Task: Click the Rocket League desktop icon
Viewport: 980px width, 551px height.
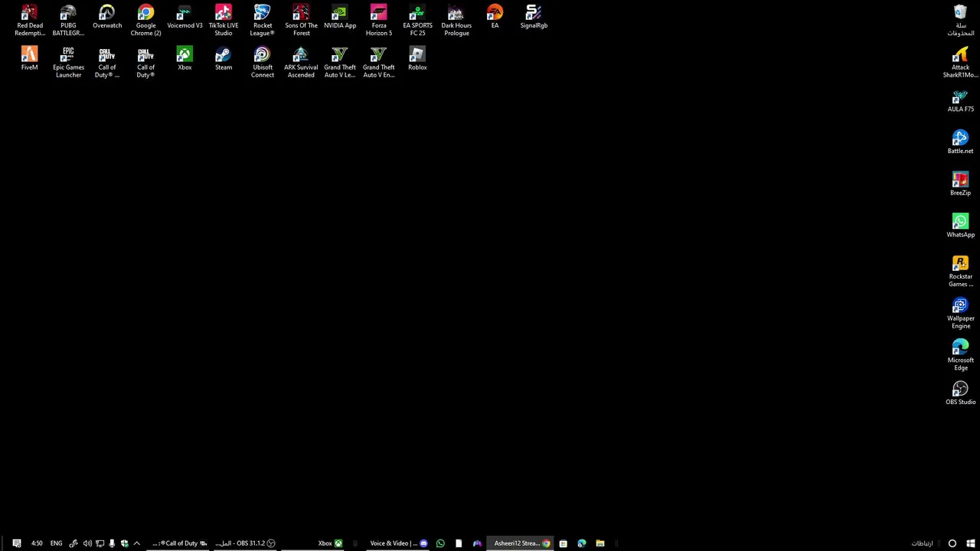Action: pos(262,21)
